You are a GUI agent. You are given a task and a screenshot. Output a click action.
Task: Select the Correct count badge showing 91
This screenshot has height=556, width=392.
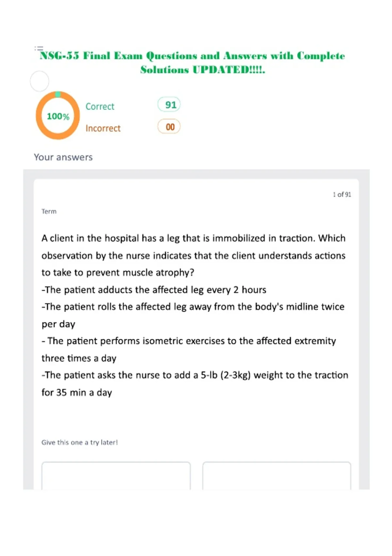click(x=169, y=105)
